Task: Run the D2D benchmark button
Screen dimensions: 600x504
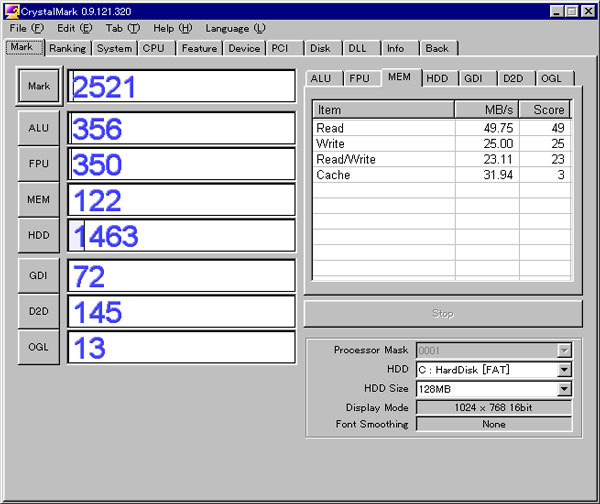Action: click(39, 311)
